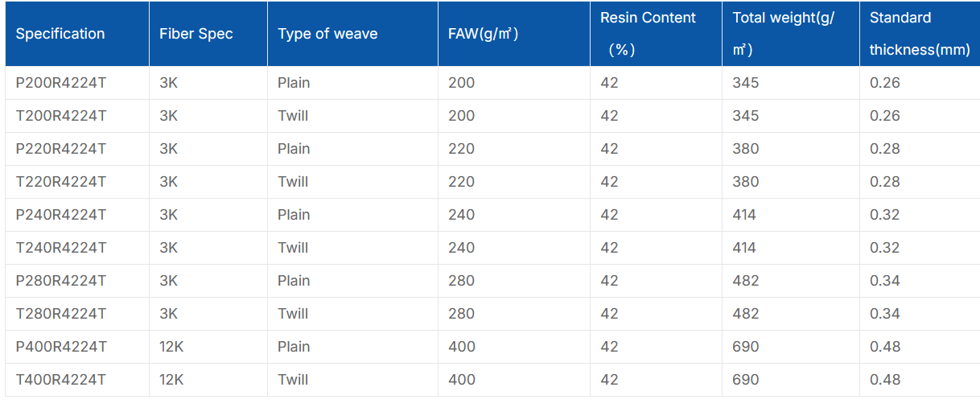Screen dimensions: 980x416
Task: Select the T280R4224T row label
Action: tap(61, 314)
